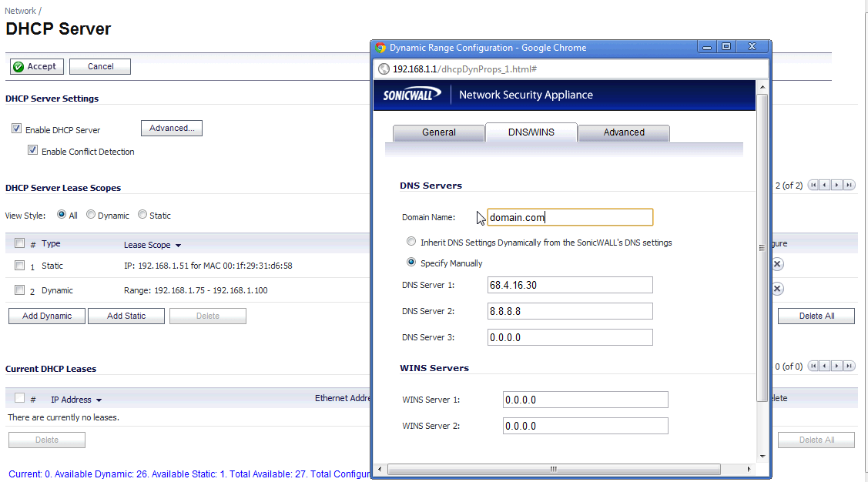Click the WINS Server 1 field
Image resolution: width=868 pixels, height=482 pixels.
coord(585,400)
